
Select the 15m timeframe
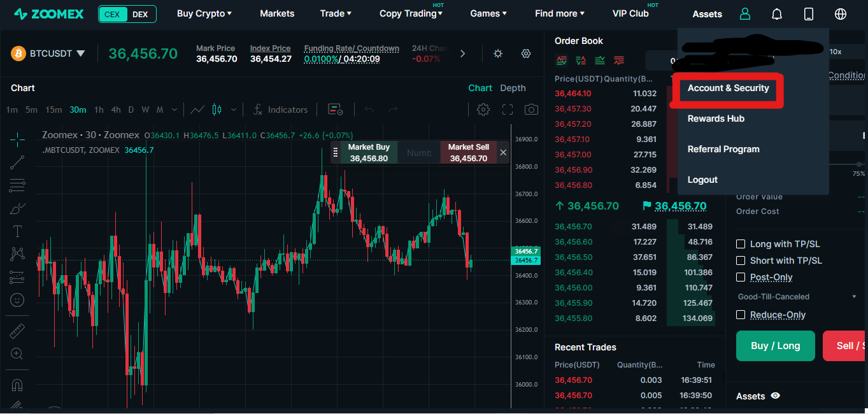[x=53, y=110]
